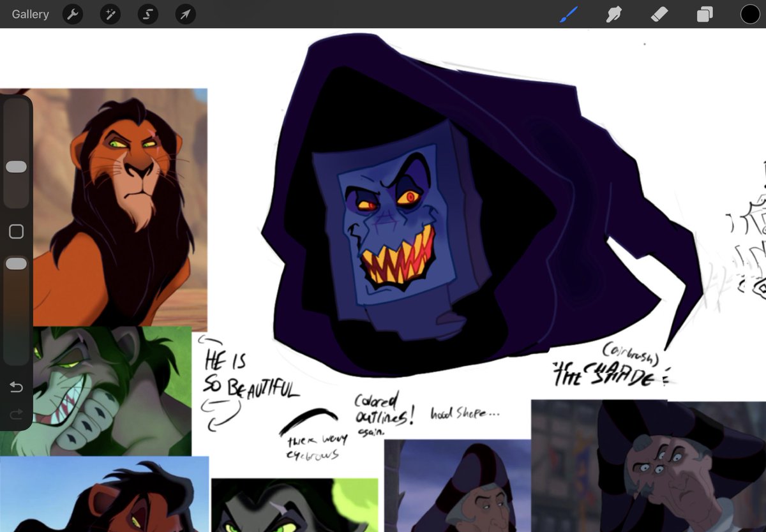Click the brush opacity slider handle
This screenshot has height=532, width=766.
[16, 263]
